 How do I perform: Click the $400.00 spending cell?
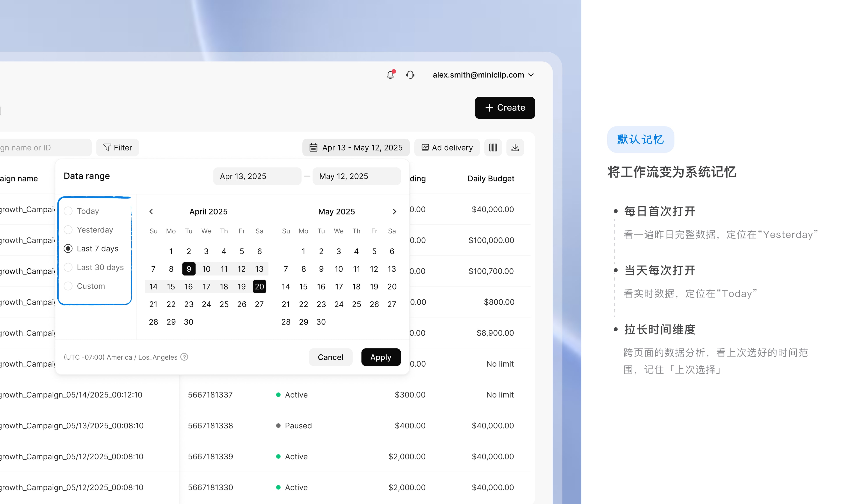click(x=410, y=426)
